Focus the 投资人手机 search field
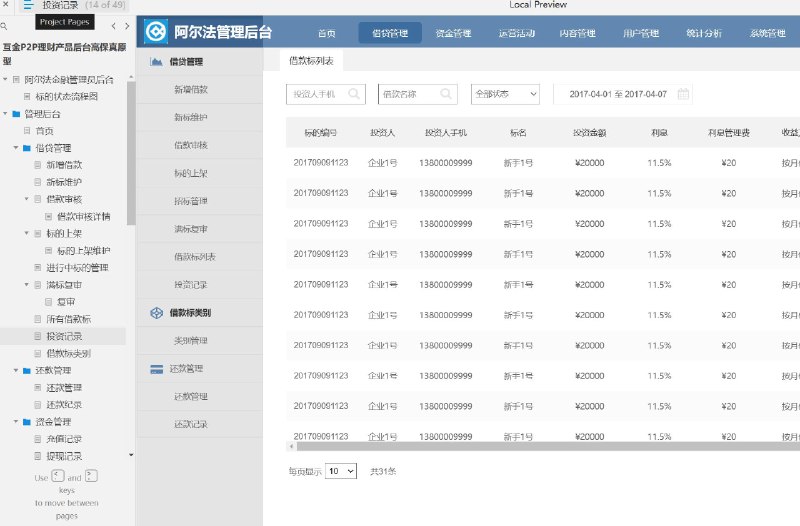This screenshot has width=800, height=526. 326,94
